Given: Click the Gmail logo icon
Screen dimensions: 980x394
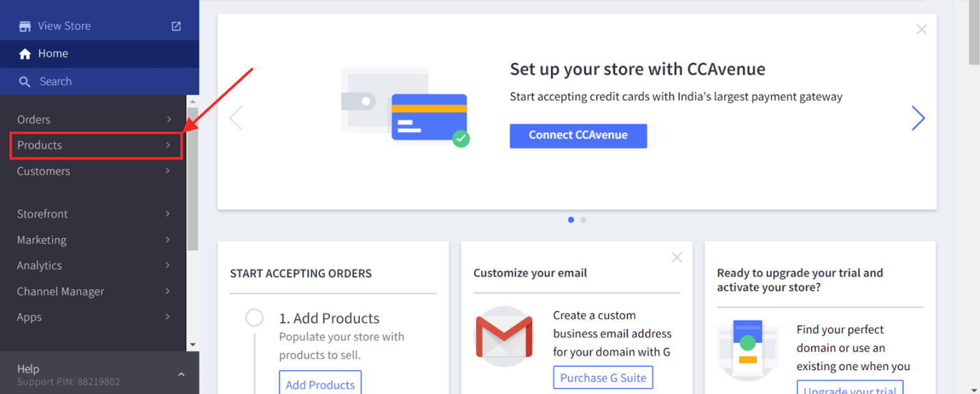Looking at the screenshot, I should [x=504, y=337].
